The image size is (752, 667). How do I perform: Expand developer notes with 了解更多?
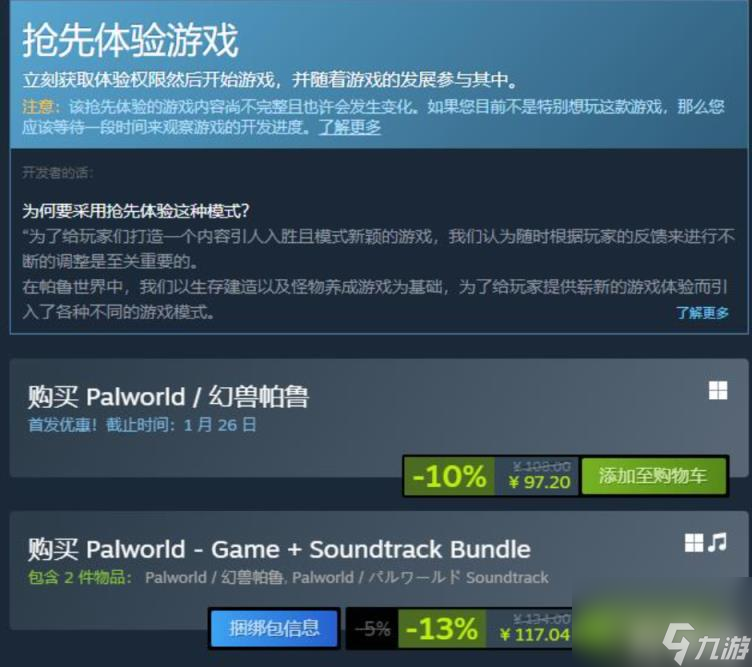pos(702,313)
